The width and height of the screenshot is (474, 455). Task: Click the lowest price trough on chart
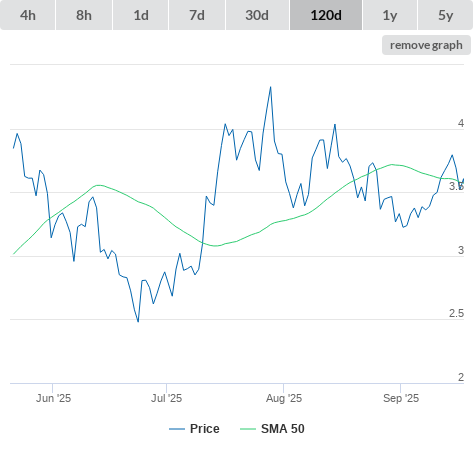(138, 321)
